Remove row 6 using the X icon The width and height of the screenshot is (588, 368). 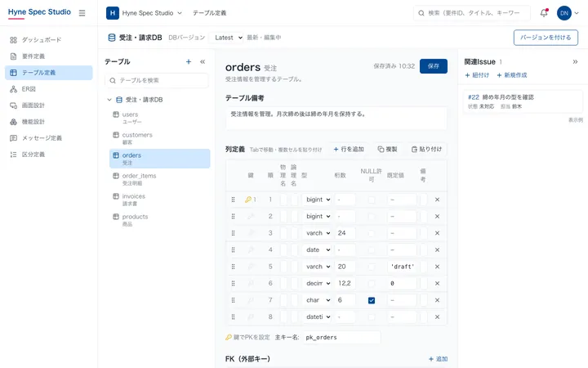click(437, 284)
